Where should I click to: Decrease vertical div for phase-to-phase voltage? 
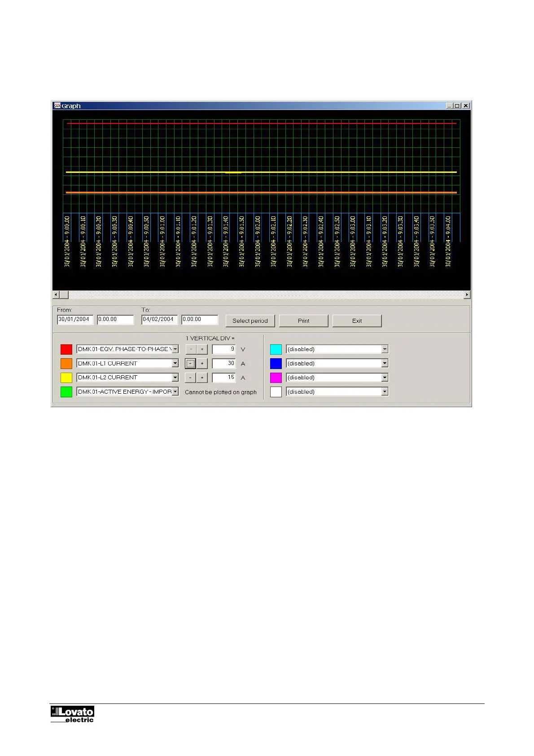tap(191, 349)
